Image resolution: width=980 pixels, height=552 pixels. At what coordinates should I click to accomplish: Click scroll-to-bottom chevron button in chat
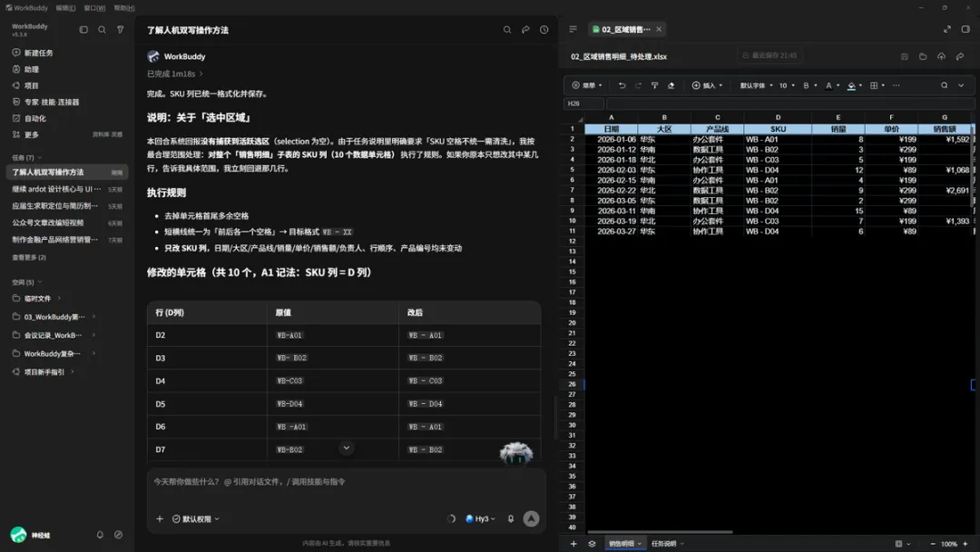click(x=347, y=448)
